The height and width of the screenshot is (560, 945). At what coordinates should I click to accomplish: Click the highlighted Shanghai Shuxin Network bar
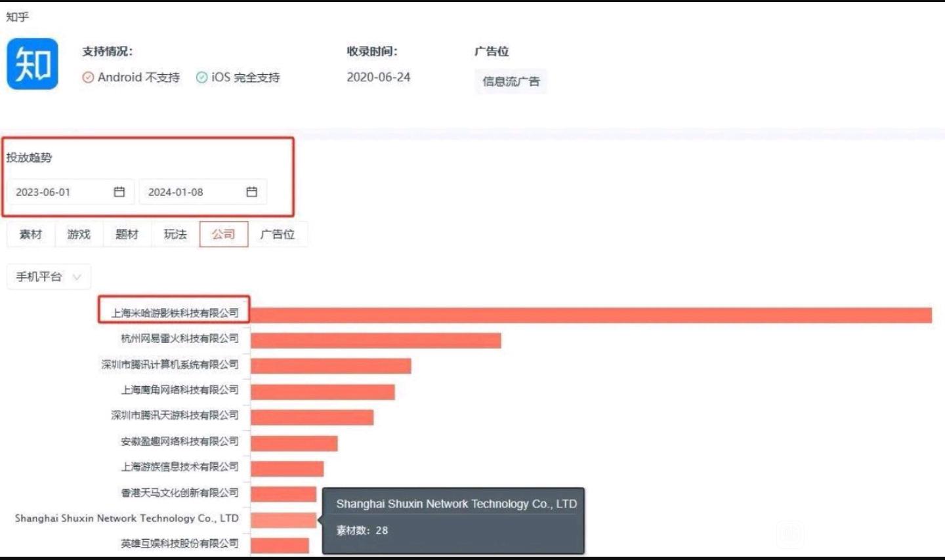click(x=283, y=520)
